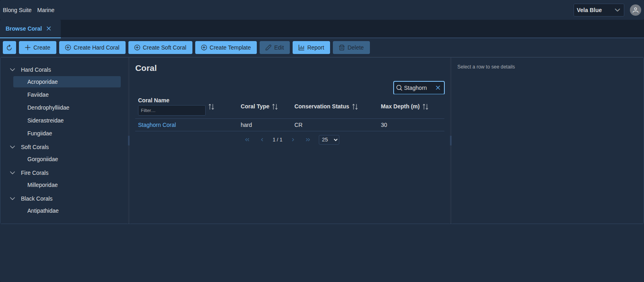
Task: Click Create Template button
Action: [x=226, y=48]
